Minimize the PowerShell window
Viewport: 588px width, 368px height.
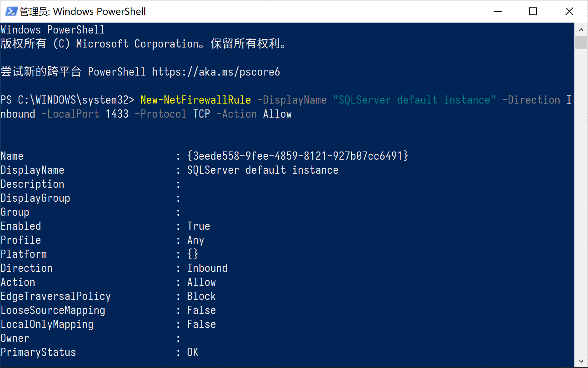pos(498,11)
